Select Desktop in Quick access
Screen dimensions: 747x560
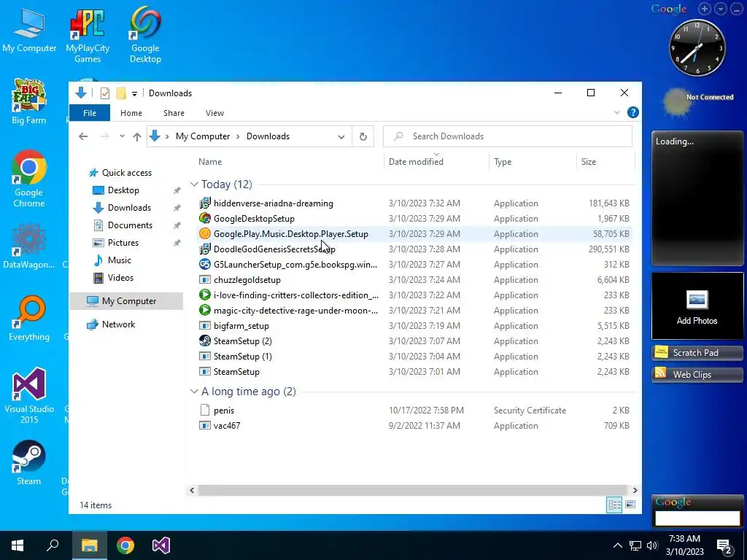tap(123, 190)
